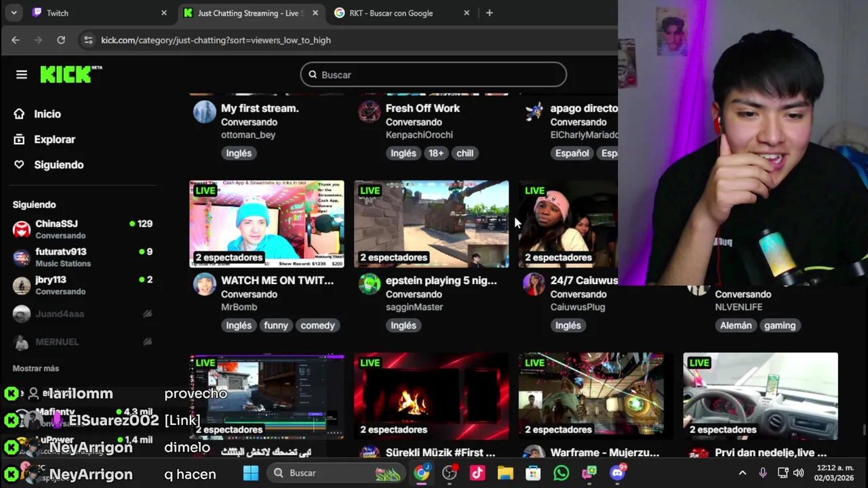868x488 pixels.
Task: Open Google Chrome from the taskbar
Action: (422, 473)
